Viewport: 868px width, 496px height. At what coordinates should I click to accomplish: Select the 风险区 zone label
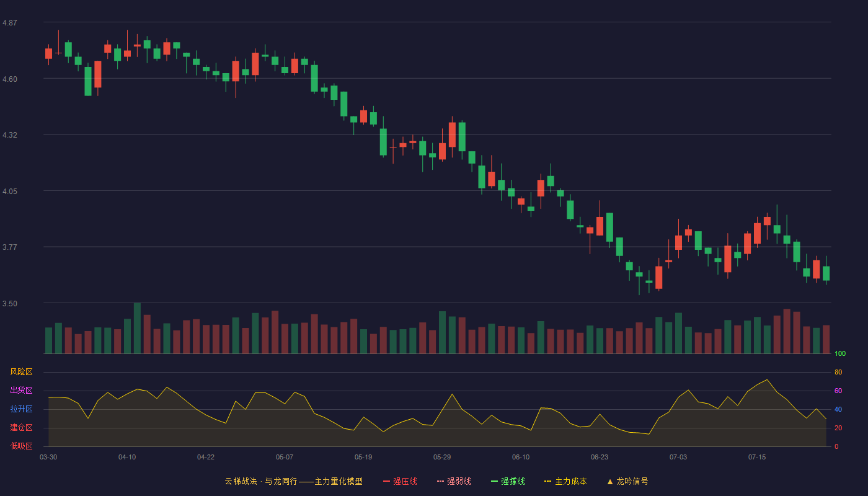[x=21, y=372]
